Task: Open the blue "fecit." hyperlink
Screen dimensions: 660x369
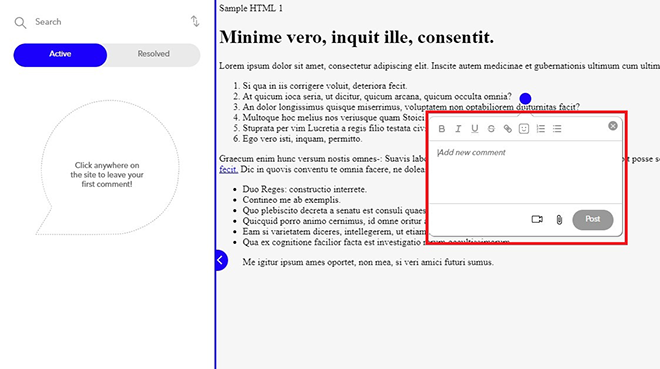Action: point(229,170)
